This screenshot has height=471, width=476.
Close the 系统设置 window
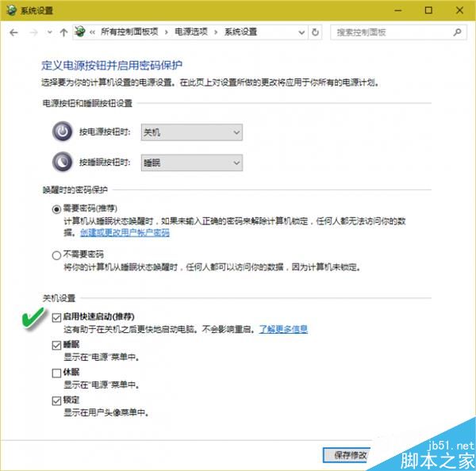click(459, 10)
